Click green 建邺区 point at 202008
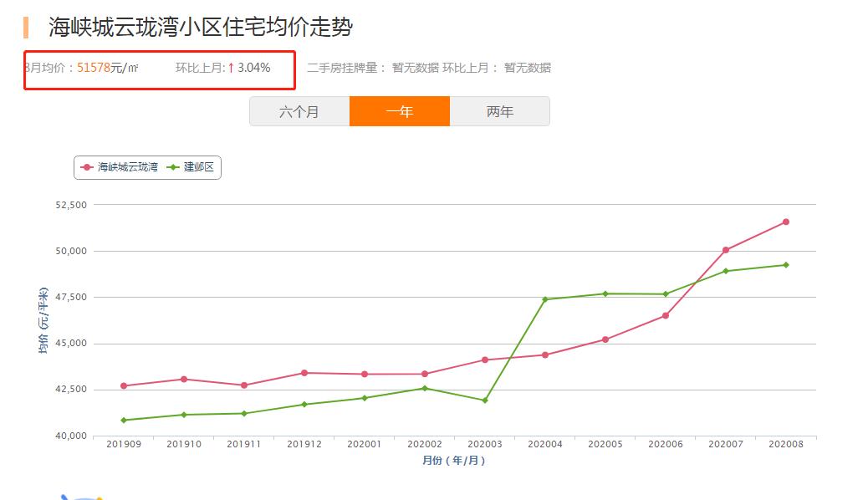868x500 pixels. [785, 265]
